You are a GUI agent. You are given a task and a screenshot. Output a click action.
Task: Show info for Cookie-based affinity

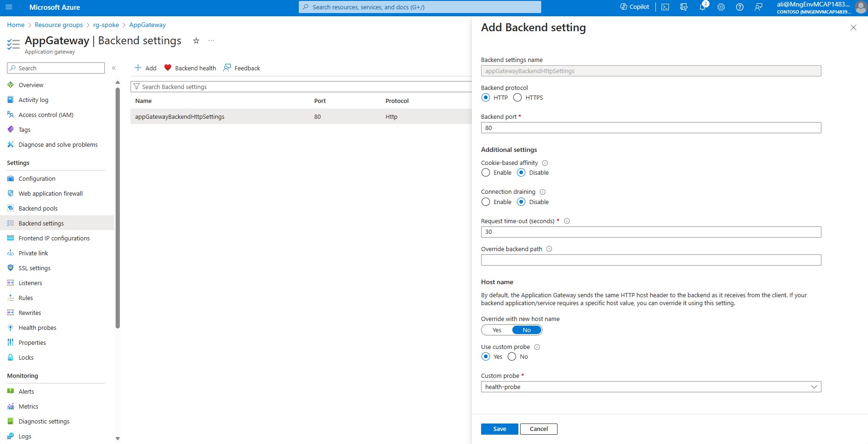pyautogui.click(x=545, y=163)
